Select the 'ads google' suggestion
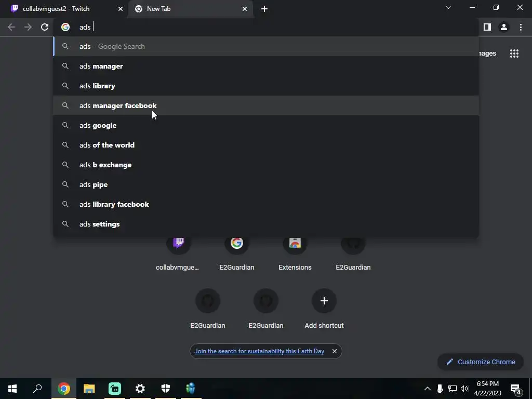532x399 pixels. [266, 125]
